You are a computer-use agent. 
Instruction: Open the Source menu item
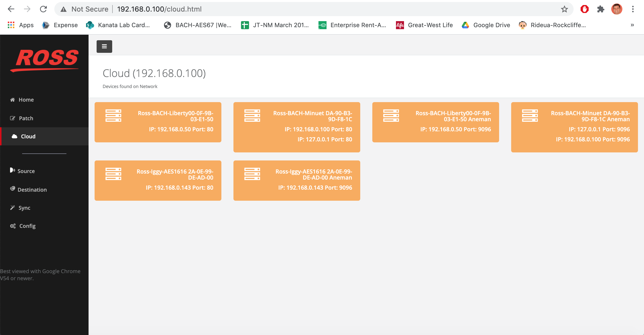pyautogui.click(x=44, y=171)
